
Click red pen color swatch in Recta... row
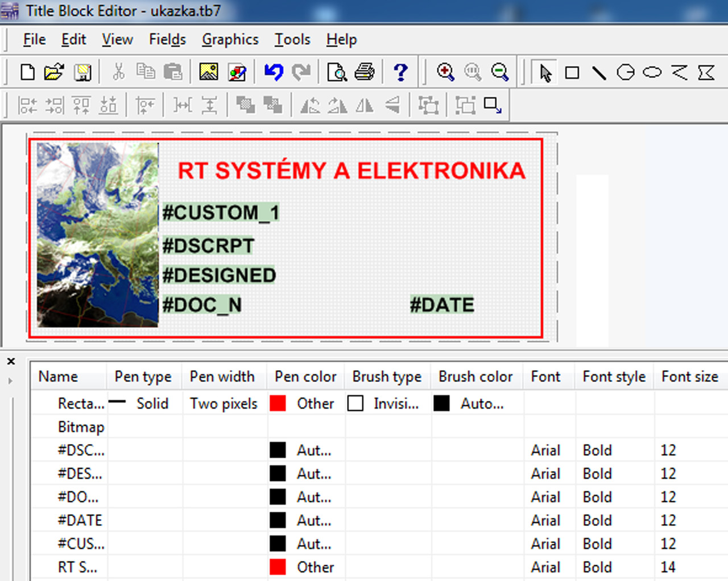(278, 404)
